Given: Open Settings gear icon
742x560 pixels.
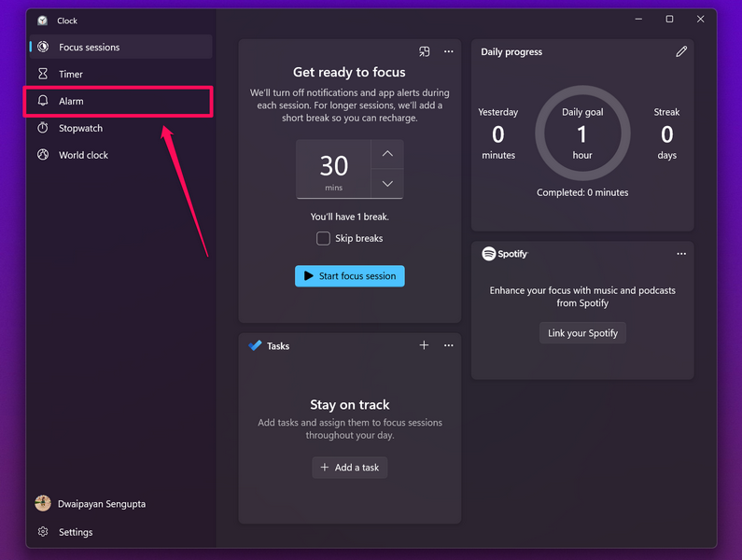Looking at the screenshot, I should pyautogui.click(x=43, y=532).
